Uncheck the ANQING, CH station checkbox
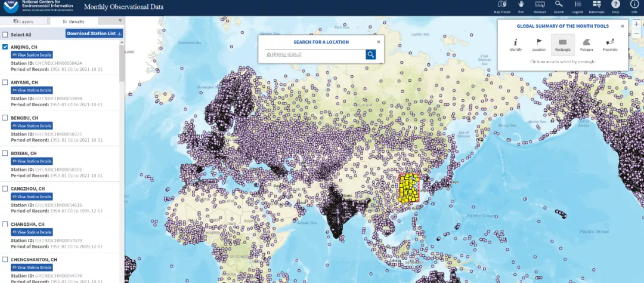The width and height of the screenshot is (644, 283). pos(5,47)
